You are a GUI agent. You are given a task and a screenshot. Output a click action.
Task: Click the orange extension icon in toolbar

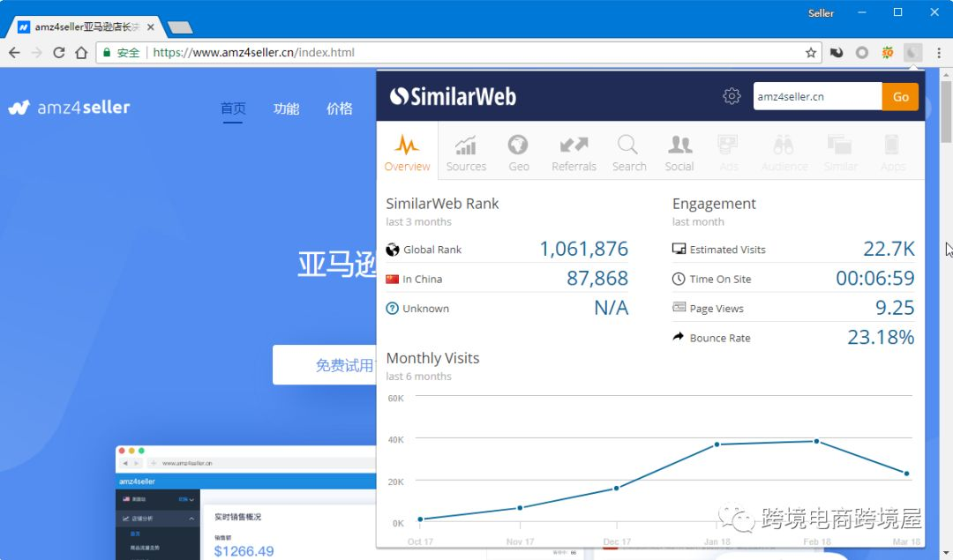coord(888,53)
